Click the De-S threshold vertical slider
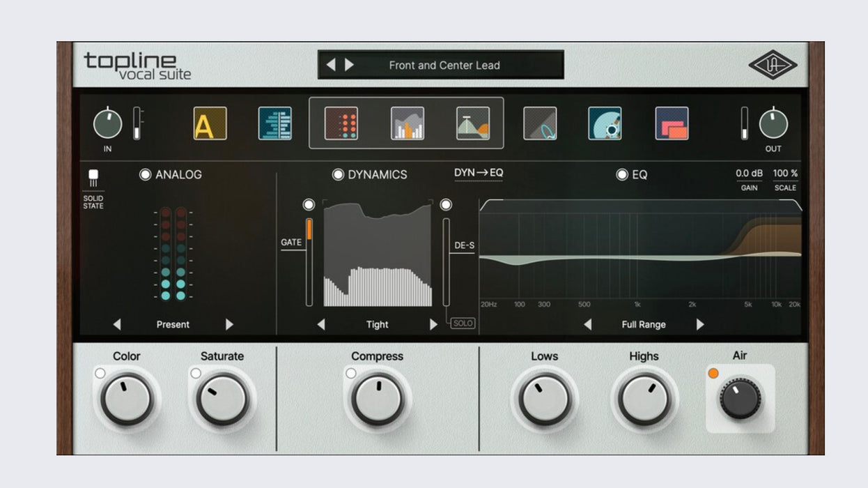The height and width of the screenshot is (488, 868). click(x=446, y=261)
